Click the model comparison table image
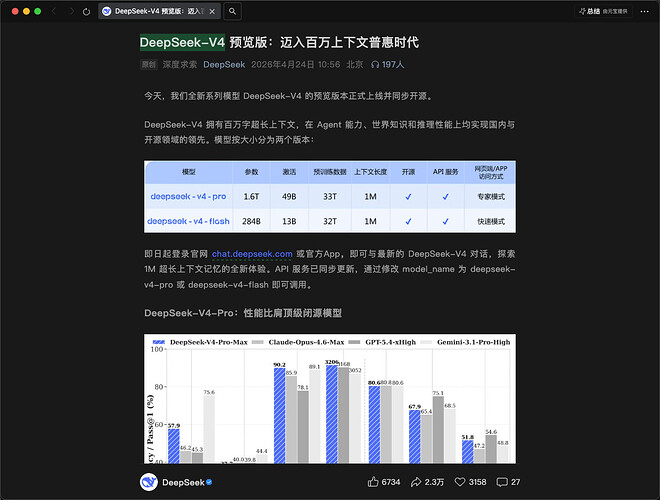This screenshot has height=500, width=660. click(x=330, y=197)
